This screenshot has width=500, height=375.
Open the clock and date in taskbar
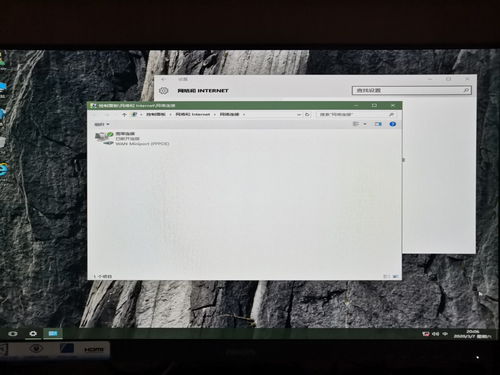click(473, 334)
